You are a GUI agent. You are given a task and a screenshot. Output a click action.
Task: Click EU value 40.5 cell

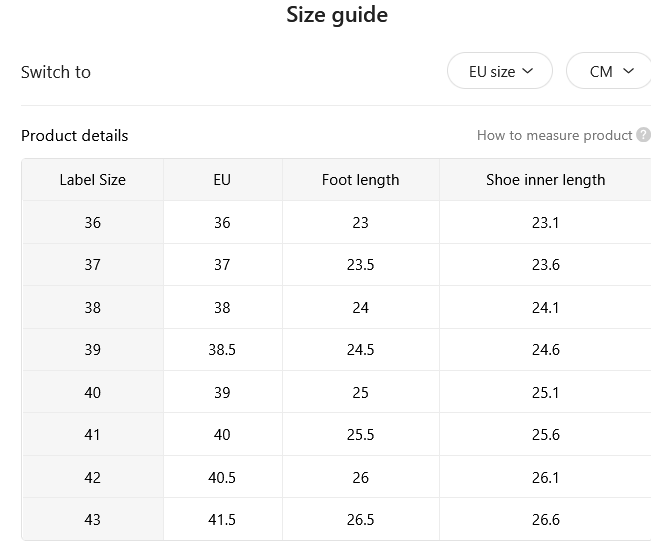222,478
